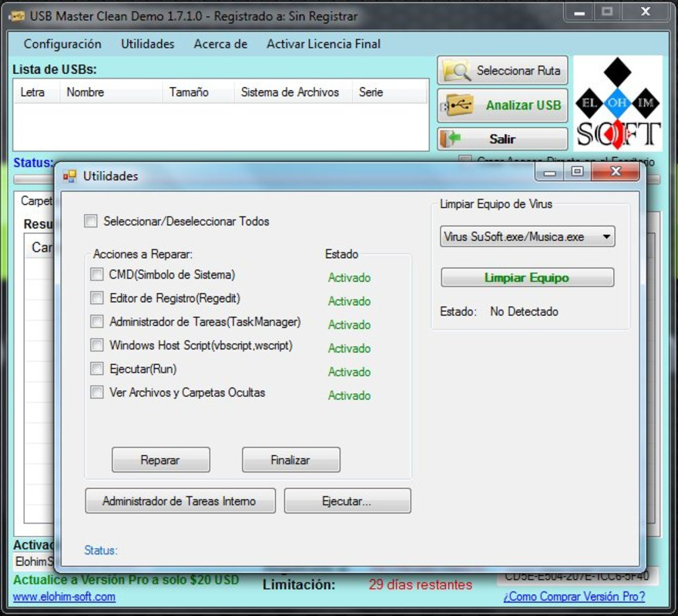Image resolution: width=678 pixels, height=616 pixels.
Task: Click the Sistema de Archivos column header
Action: point(294,92)
